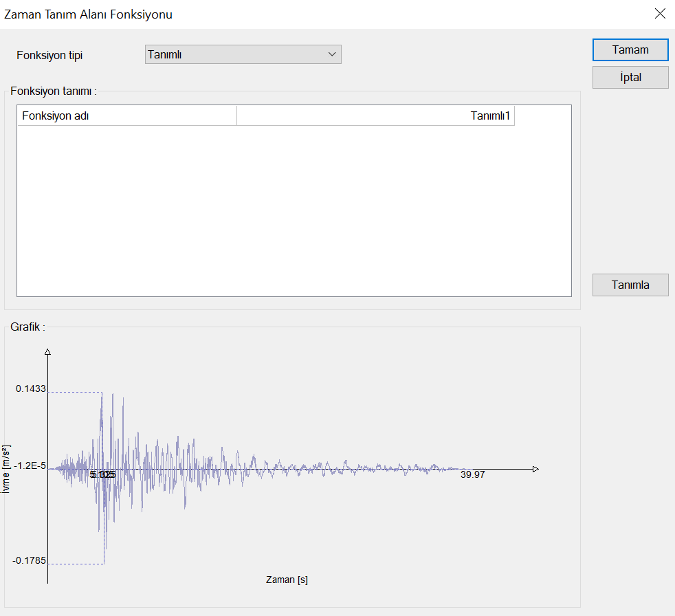Click the Fonksiyon tipi label
The height and width of the screenshot is (616, 675).
tap(49, 56)
